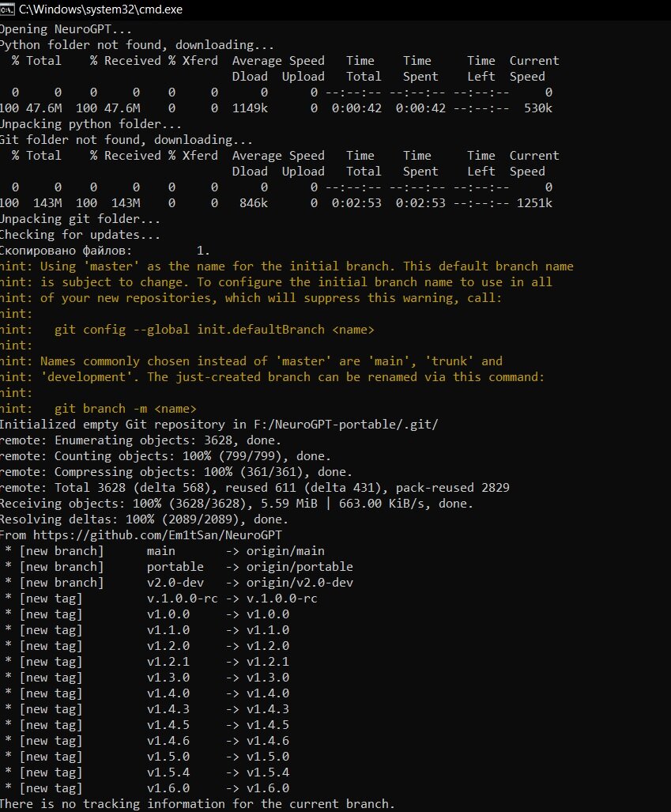Click the new tag 'v1.2.1' row

pyautogui.click(x=147, y=662)
